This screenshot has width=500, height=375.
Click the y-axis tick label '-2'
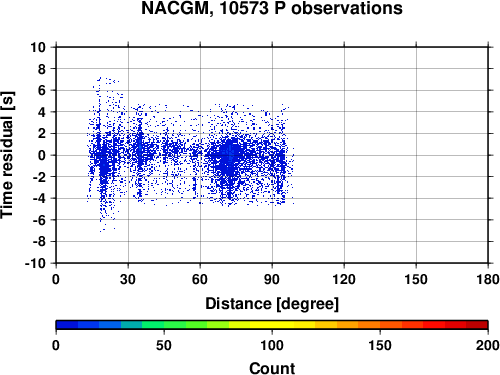click(39, 177)
